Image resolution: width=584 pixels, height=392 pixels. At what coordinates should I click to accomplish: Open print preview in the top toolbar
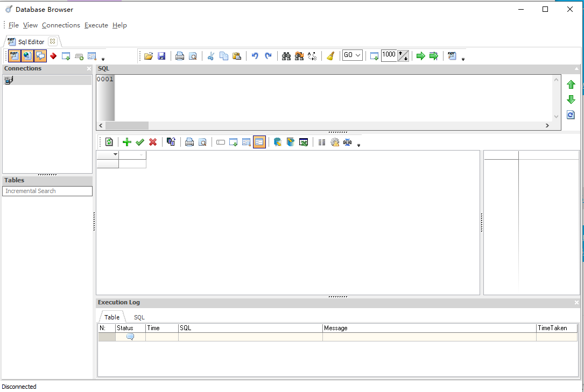[x=193, y=56]
